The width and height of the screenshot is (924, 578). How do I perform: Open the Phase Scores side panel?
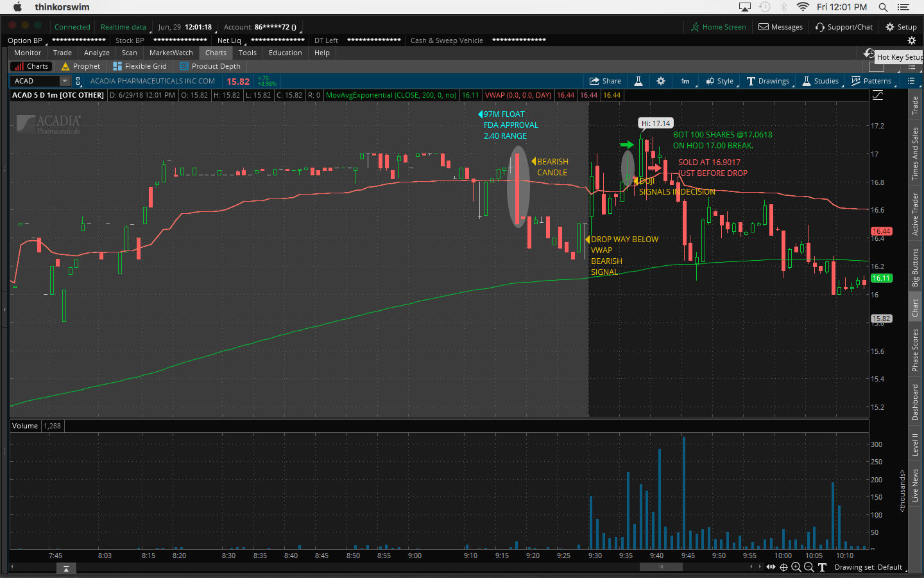click(x=915, y=350)
